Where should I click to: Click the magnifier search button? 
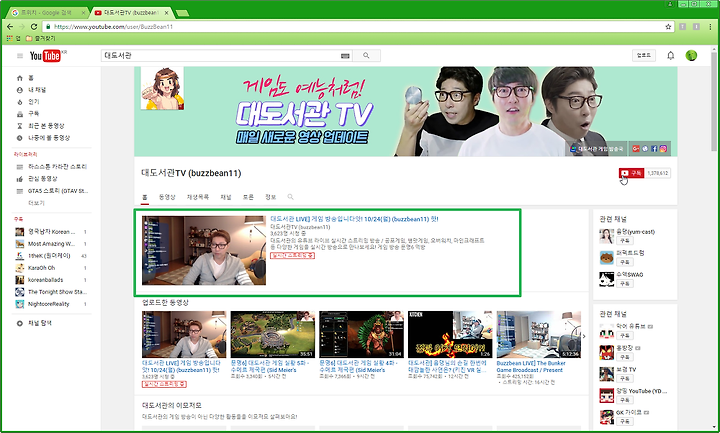click(x=366, y=56)
